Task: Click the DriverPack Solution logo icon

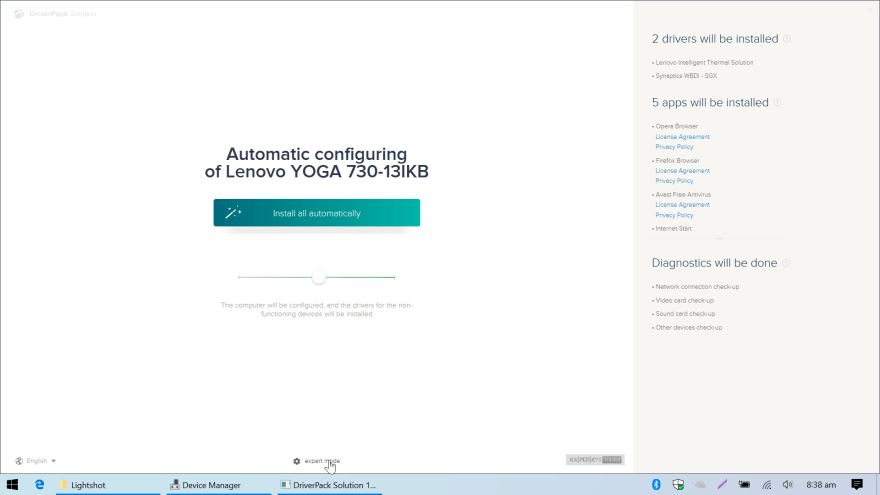Action: coord(19,13)
